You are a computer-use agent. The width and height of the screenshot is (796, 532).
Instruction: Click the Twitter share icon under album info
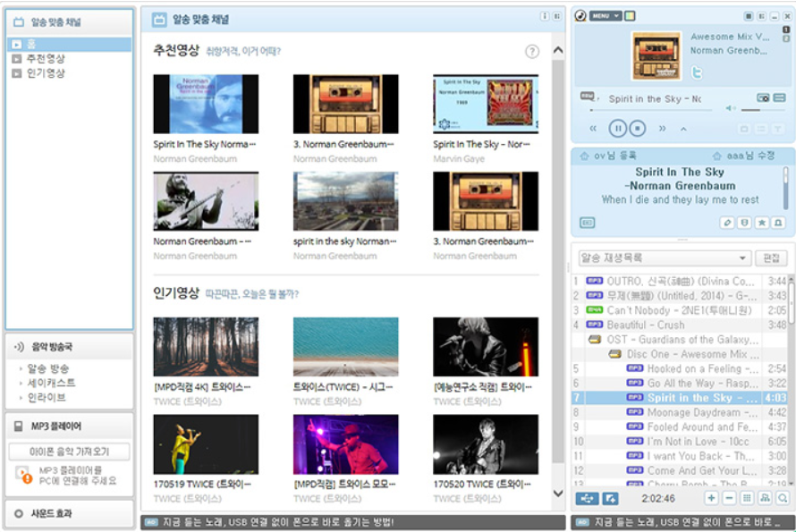(697, 72)
